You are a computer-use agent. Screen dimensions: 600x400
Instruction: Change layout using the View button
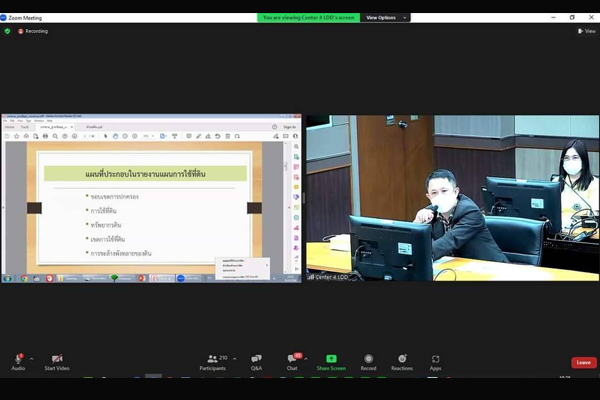586,31
